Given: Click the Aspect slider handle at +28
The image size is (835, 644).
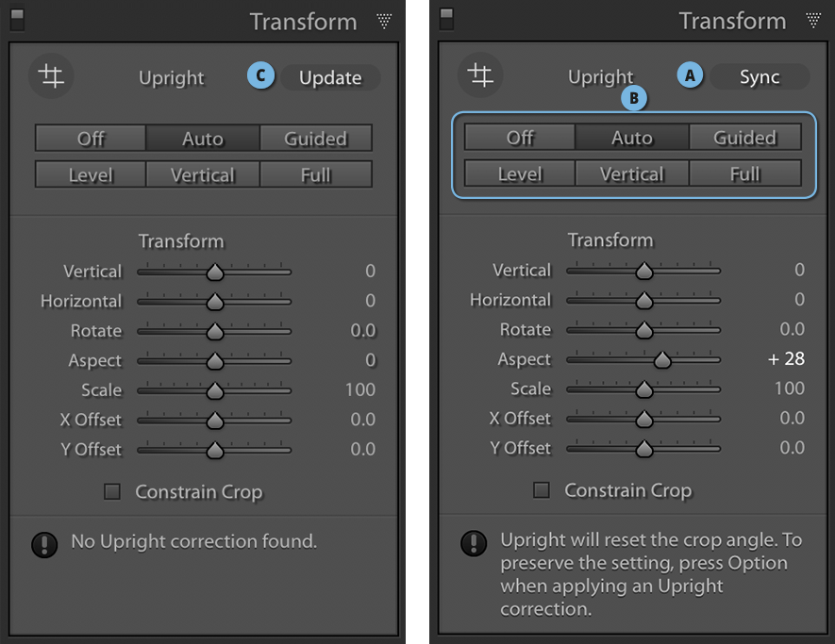Looking at the screenshot, I should (662, 360).
